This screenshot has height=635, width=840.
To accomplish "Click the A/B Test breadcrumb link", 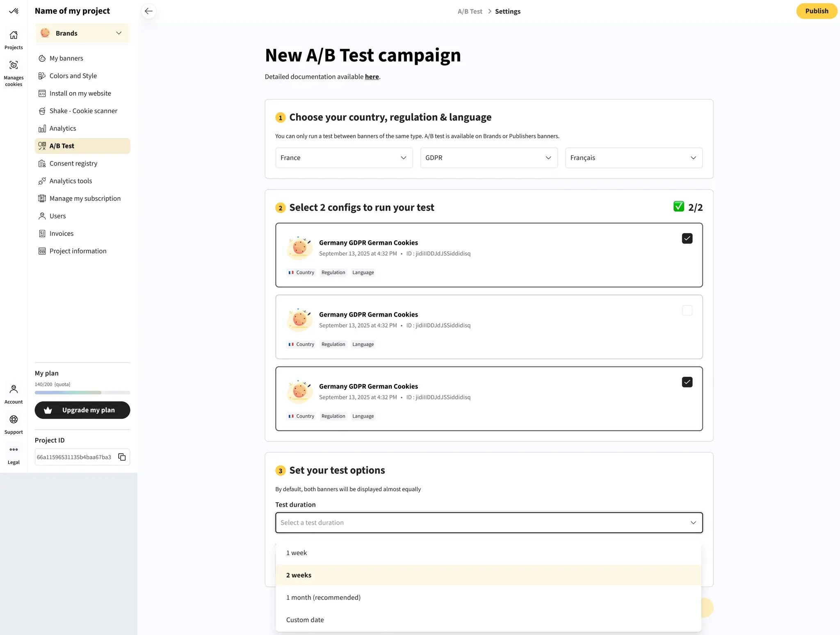I will pos(470,11).
